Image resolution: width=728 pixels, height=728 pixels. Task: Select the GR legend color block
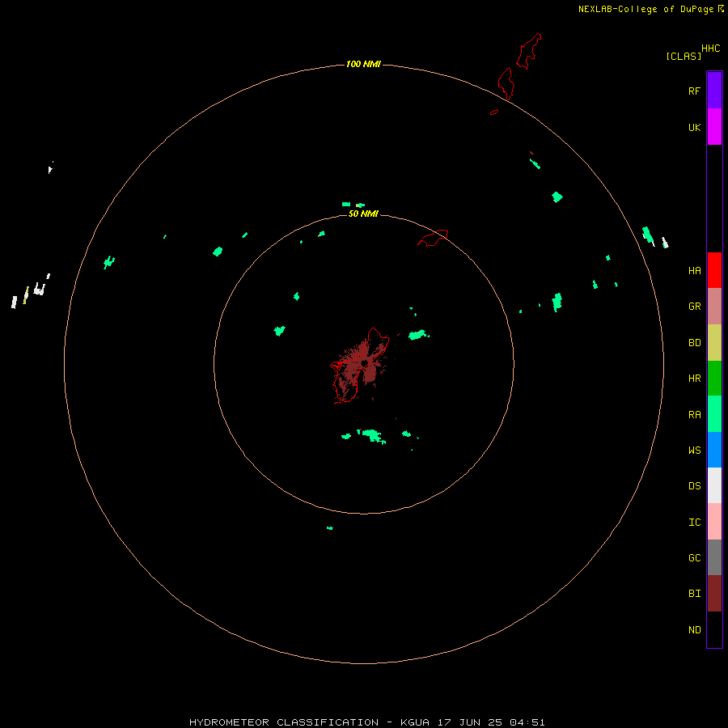click(x=714, y=306)
